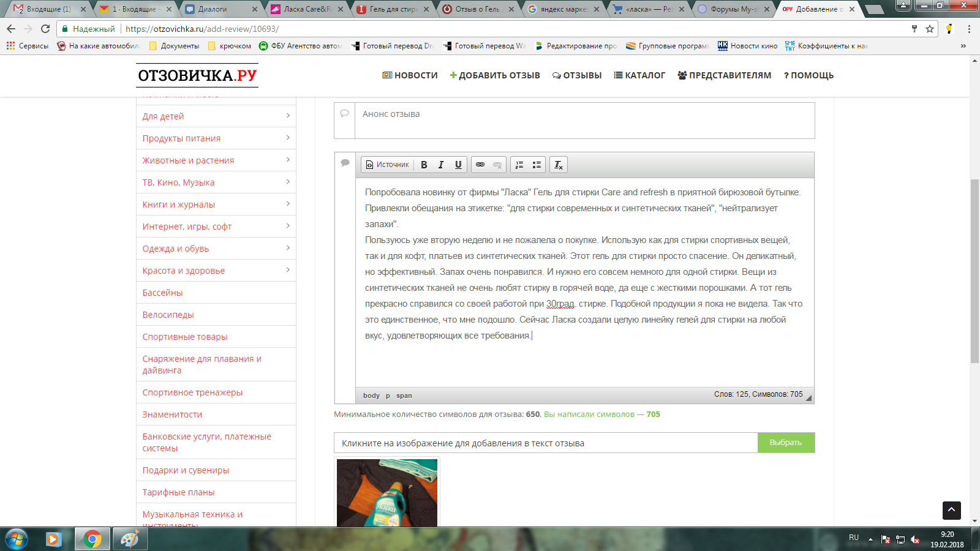
Task: Toggle italic formatting in editor toolbar
Action: [441, 165]
